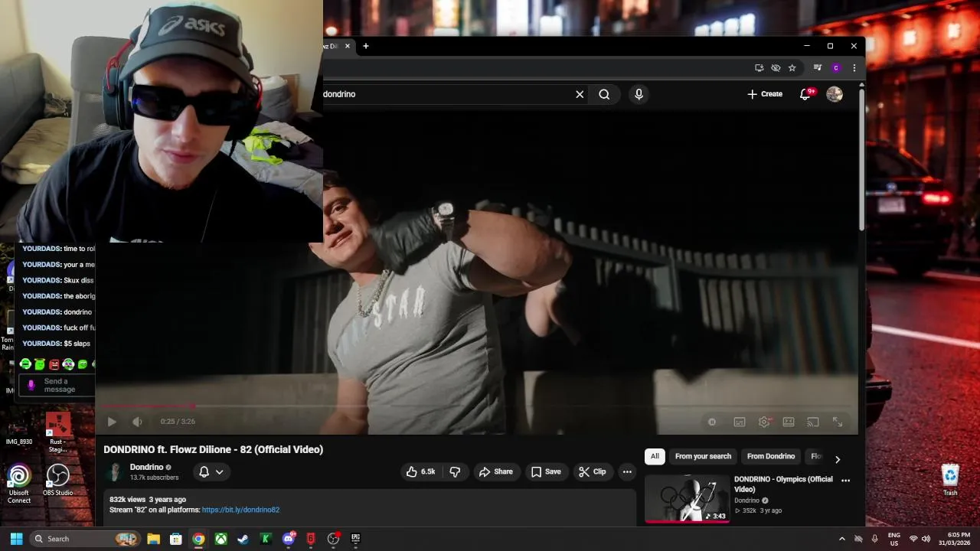Open the Create menu
This screenshot has height=551, width=980.
coord(765,94)
